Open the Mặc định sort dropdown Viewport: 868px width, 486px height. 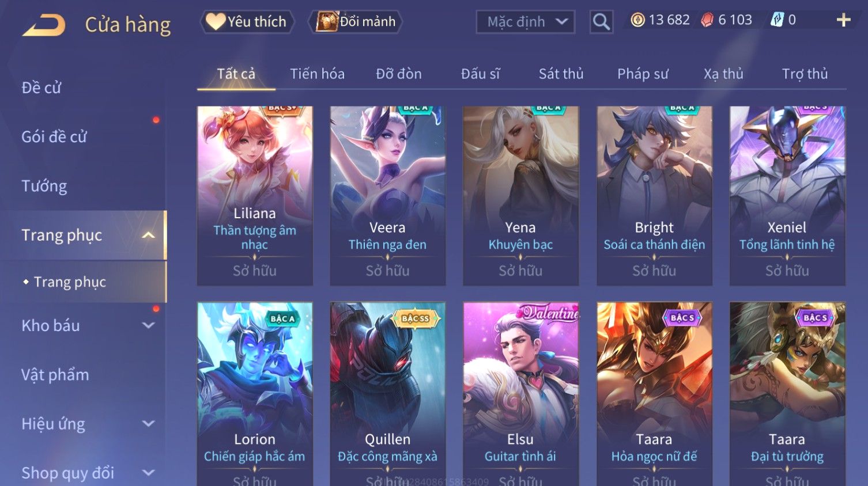coord(525,22)
